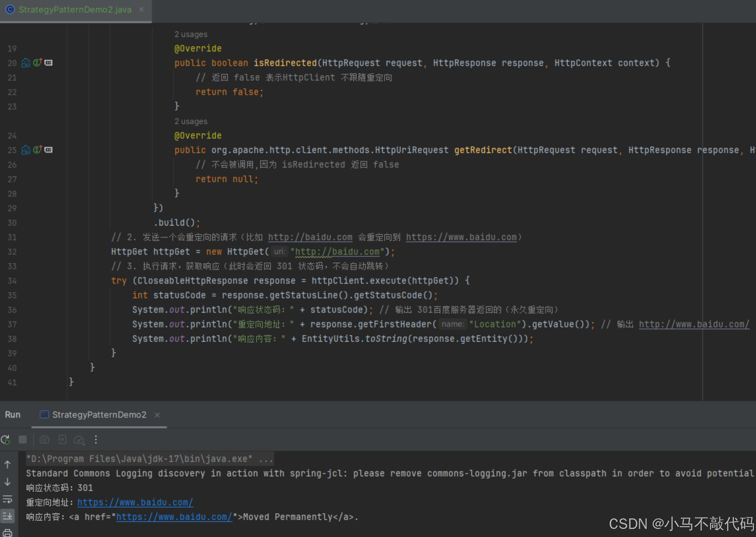Image resolution: width=756 pixels, height=537 pixels.
Task: Close the StrategyPatternDemo2 run tab
Action: coord(157,415)
